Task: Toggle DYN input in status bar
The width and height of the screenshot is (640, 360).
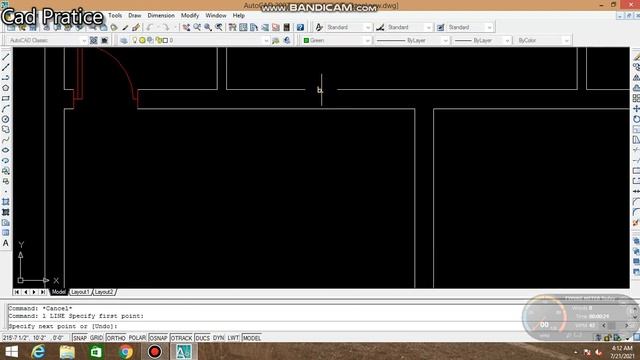Action: point(218,338)
